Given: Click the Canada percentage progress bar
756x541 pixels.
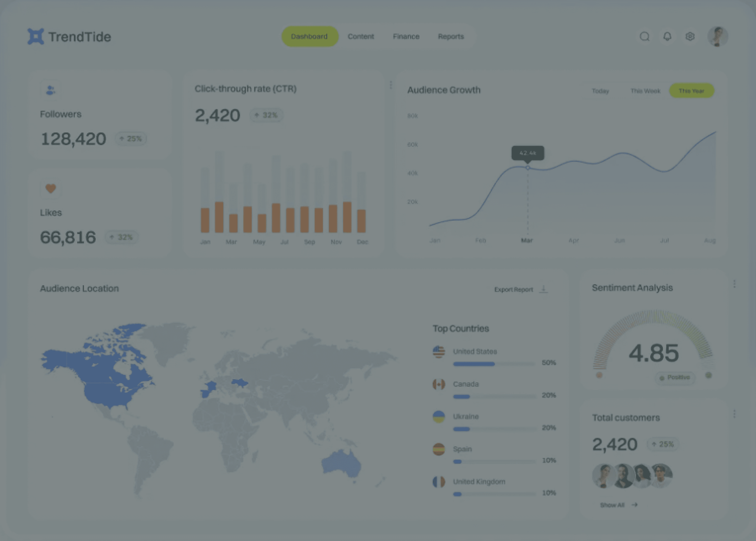Looking at the screenshot, I should click(x=494, y=396).
